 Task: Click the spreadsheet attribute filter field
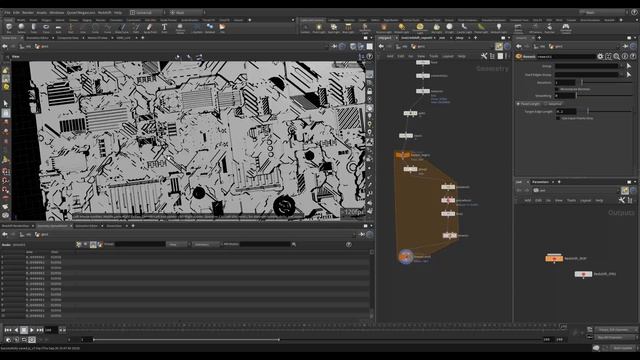coord(265,244)
